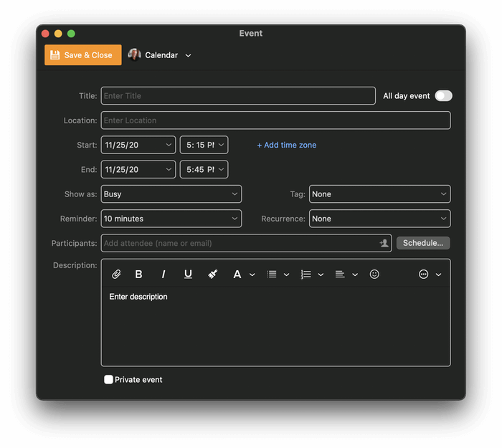Open the Show as Busy dropdown

point(171,194)
